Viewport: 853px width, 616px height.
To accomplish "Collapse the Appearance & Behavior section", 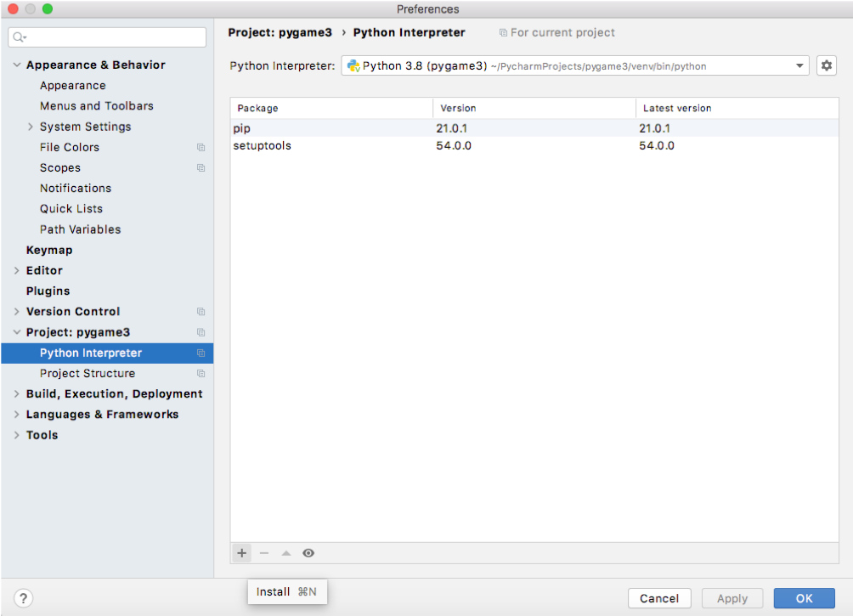I will point(17,65).
